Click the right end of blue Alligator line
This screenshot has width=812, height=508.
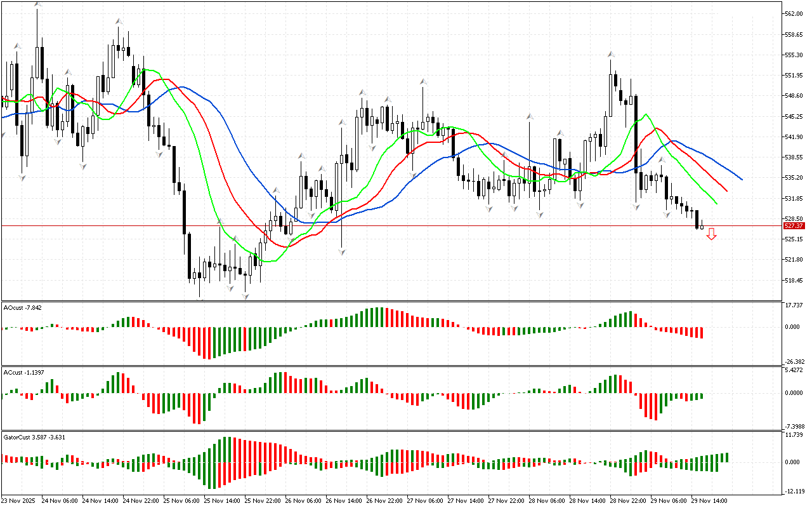pos(741,179)
